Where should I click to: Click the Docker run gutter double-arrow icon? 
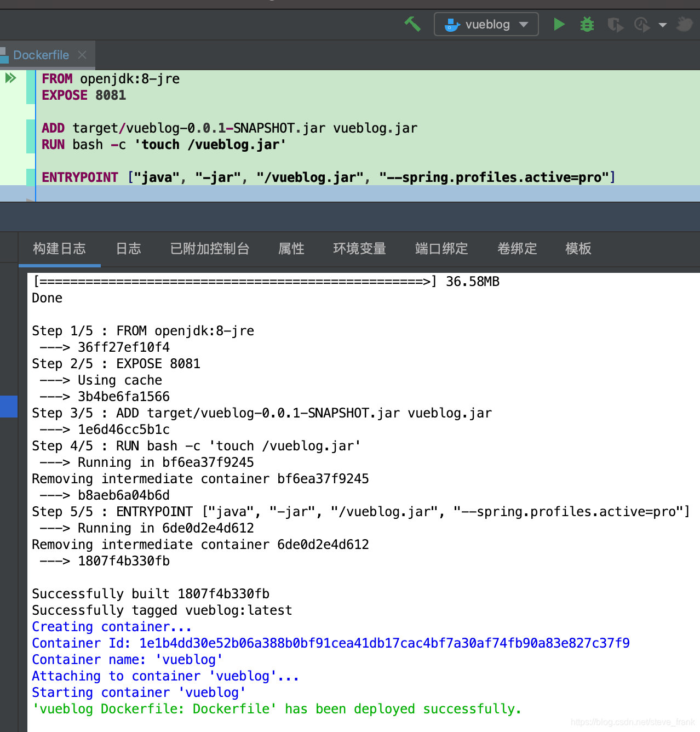pyautogui.click(x=11, y=78)
